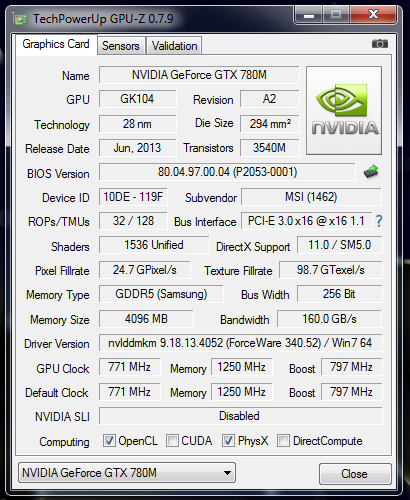Click the Computing label
The width and height of the screenshot is (410, 500).
[64, 442]
